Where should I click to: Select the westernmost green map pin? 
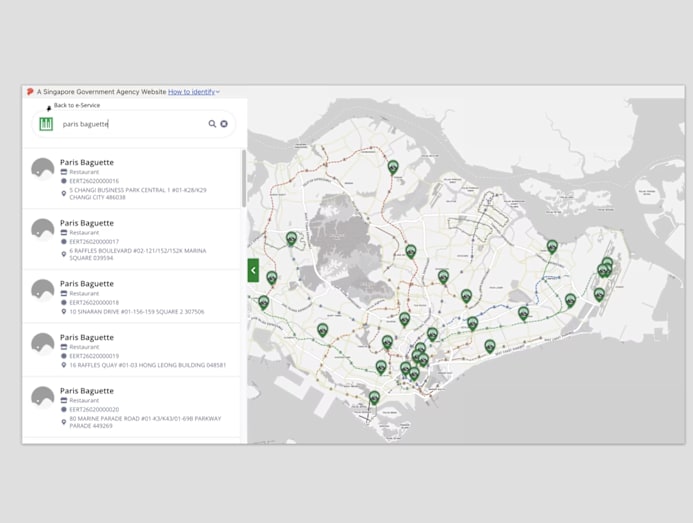(263, 302)
